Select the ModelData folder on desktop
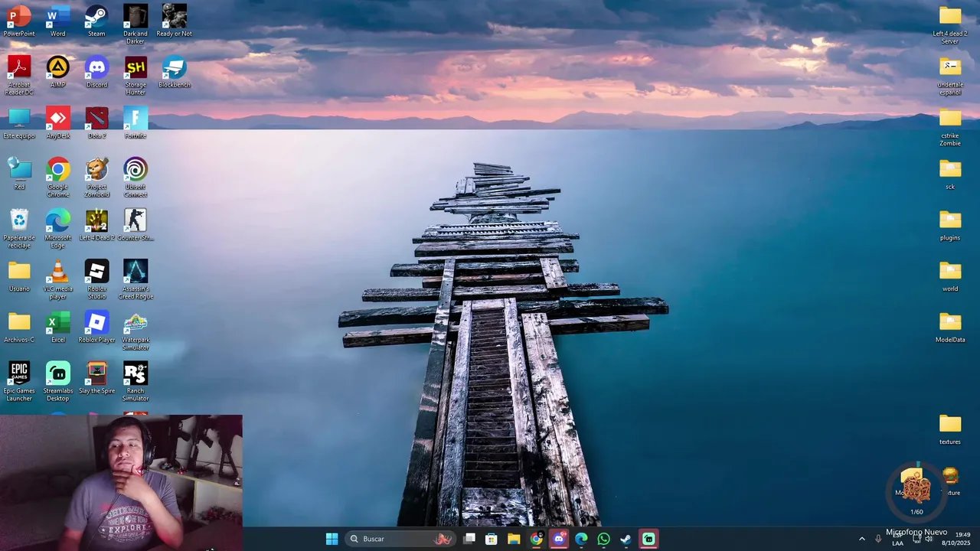Viewport: 980px width, 551px height. [950, 328]
